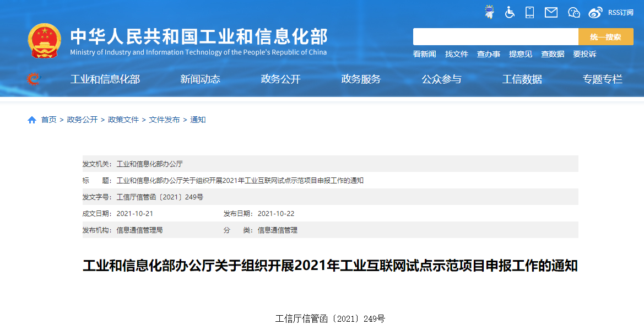Click the home icon in breadcrumb
Image resolution: width=644 pixels, height=335 pixels.
click(32, 120)
